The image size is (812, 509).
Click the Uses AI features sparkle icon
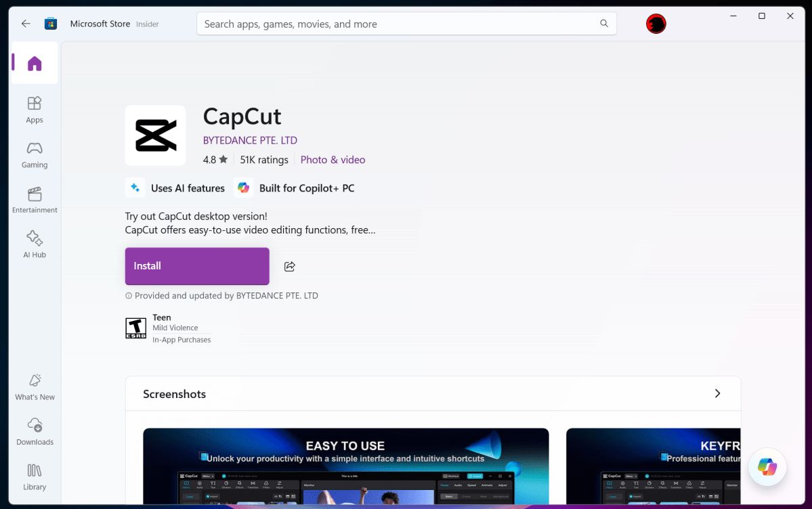click(135, 187)
